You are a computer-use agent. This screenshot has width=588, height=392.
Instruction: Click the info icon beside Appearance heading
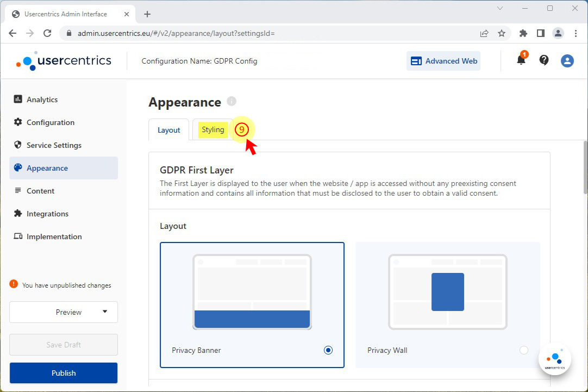[232, 102]
